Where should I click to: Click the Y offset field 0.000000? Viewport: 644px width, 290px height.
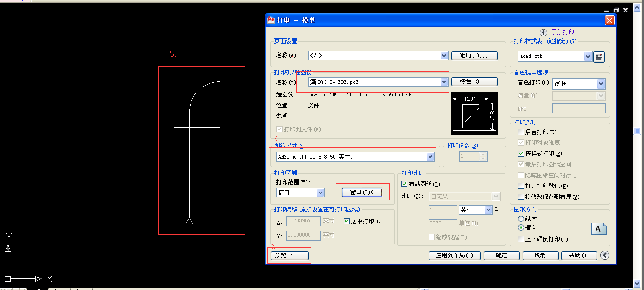[303, 235]
